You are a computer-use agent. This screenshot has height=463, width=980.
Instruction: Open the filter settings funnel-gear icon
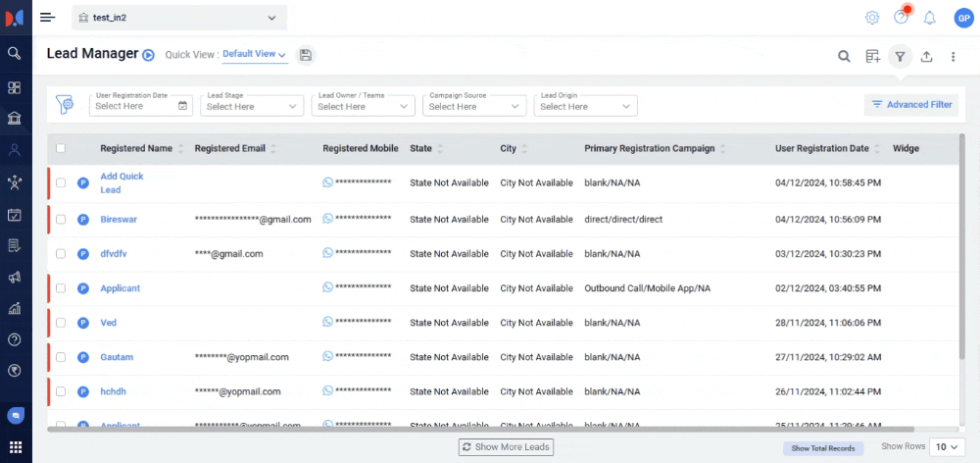(65, 105)
